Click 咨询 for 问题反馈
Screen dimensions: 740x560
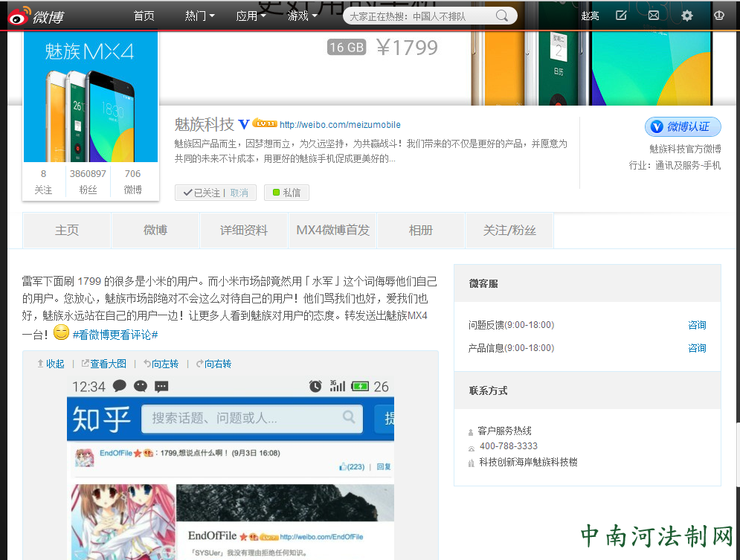pyautogui.click(x=697, y=325)
